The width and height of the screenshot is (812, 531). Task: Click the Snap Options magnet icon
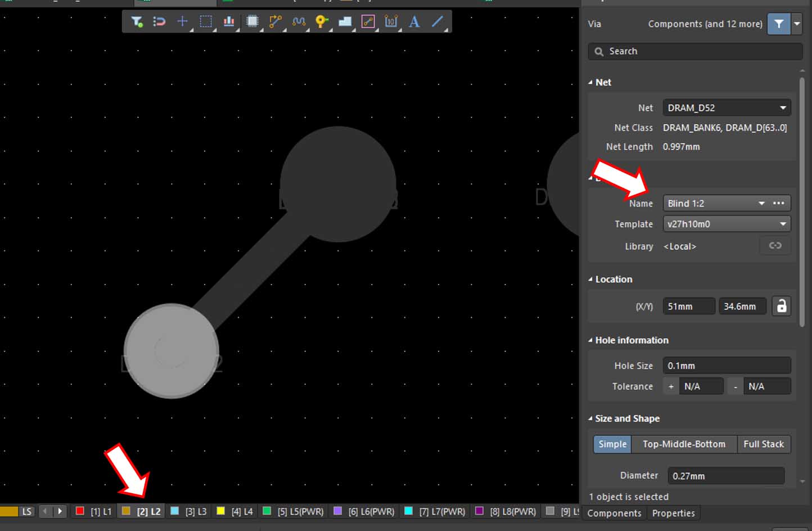pos(159,22)
